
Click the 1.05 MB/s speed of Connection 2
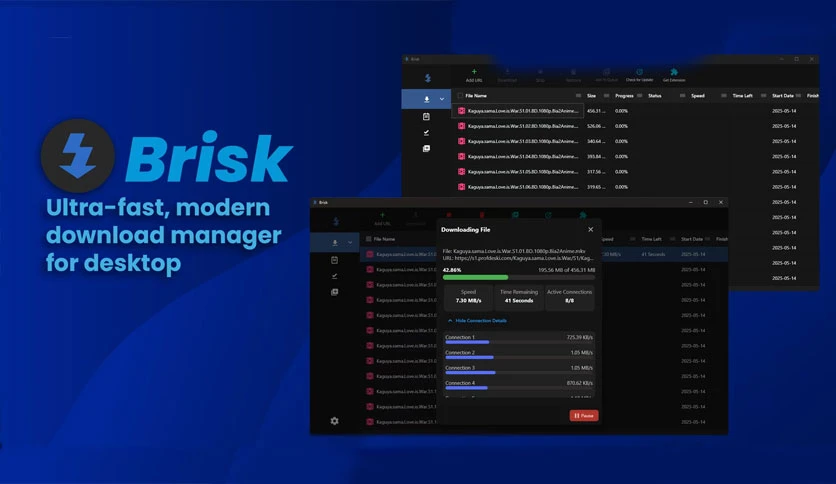tap(582, 352)
